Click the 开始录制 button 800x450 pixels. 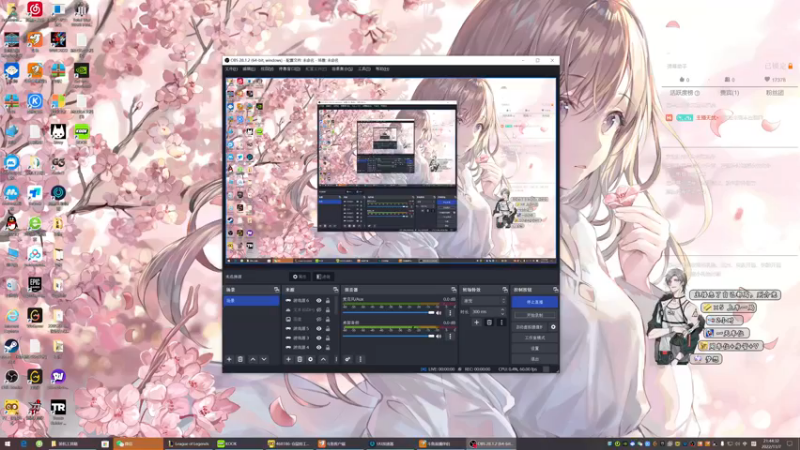tap(535, 315)
